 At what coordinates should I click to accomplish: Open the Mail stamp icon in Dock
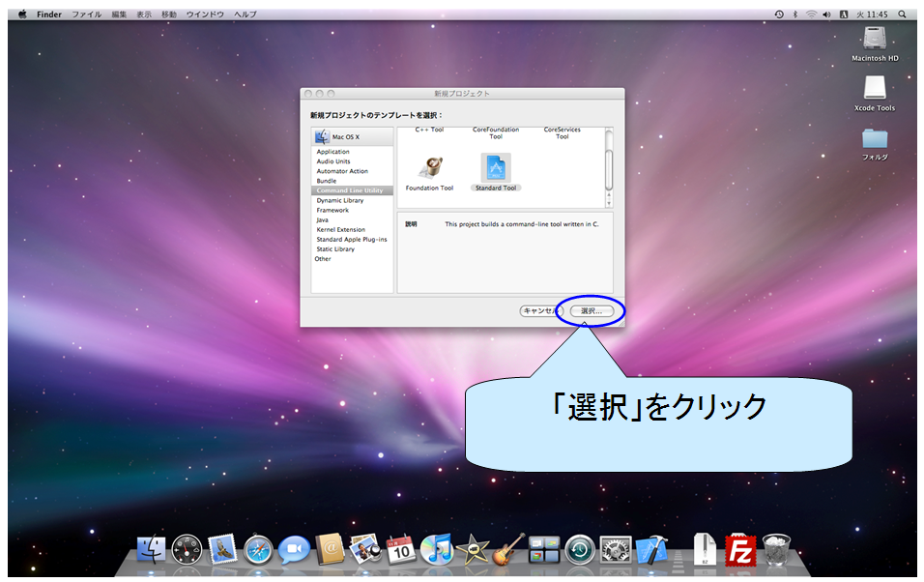[222, 549]
